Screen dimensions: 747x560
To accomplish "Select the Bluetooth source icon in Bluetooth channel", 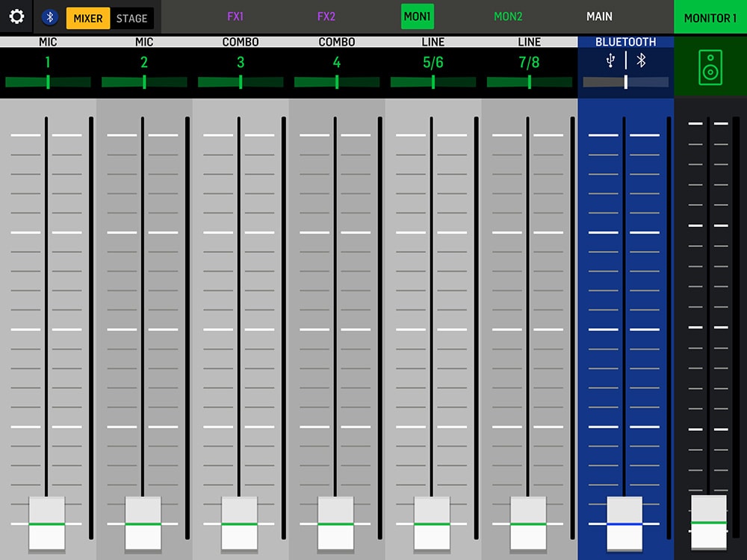I will tap(641, 60).
